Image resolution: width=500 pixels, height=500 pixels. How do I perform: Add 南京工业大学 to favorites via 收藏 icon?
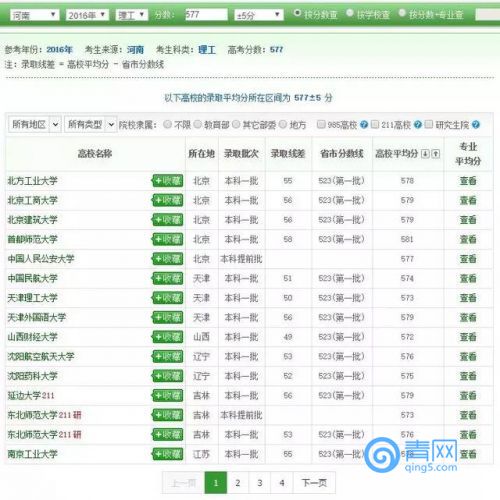[168, 454]
